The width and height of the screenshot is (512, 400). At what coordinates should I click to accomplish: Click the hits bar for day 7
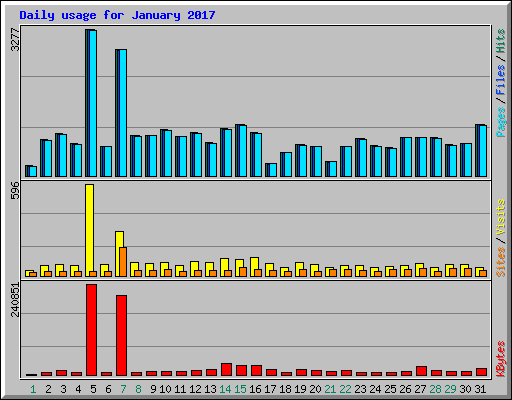tap(121, 113)
